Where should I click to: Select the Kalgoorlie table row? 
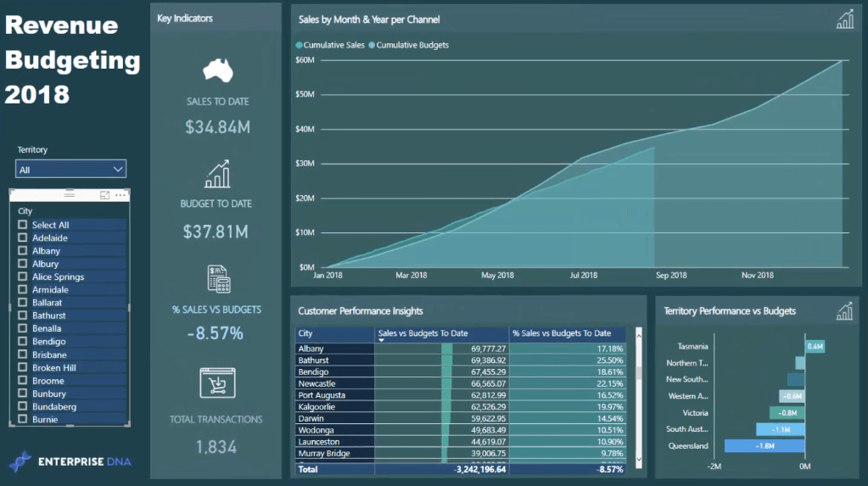pos(461,407)
